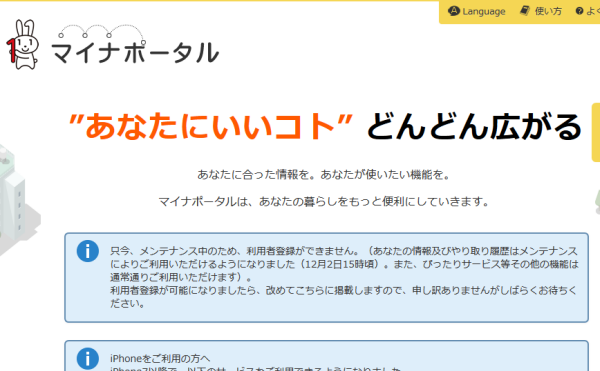Click the Myna Portal rabbit mascot logo

tap(23, 44)
